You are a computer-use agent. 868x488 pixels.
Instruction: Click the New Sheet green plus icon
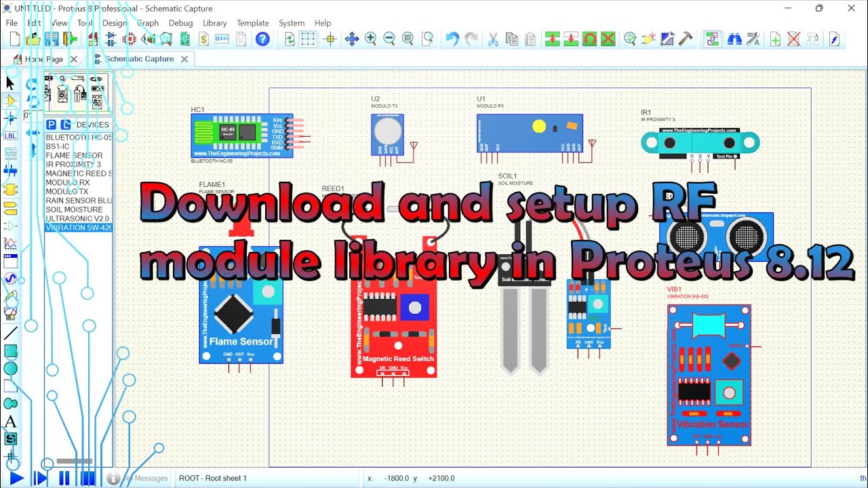click(775, 39)
